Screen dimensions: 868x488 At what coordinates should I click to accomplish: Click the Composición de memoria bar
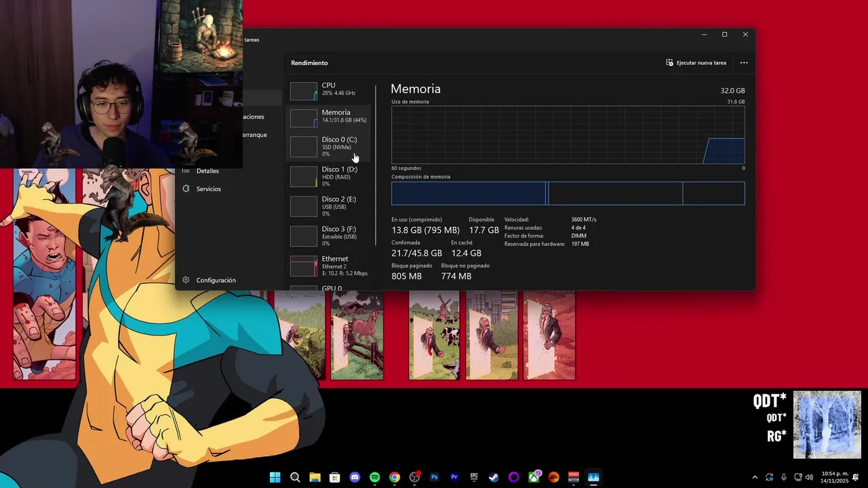point(568,193)
